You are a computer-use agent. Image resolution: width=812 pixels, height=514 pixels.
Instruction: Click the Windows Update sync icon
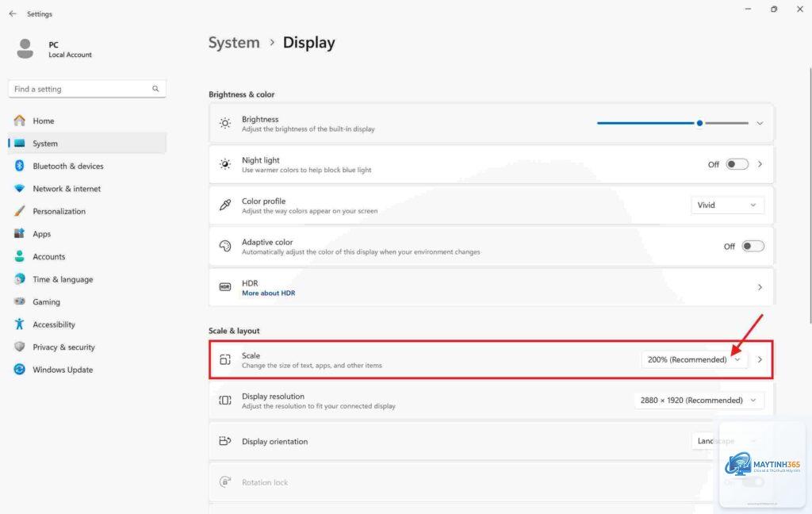pyautogui.click(x=20, y=370)
